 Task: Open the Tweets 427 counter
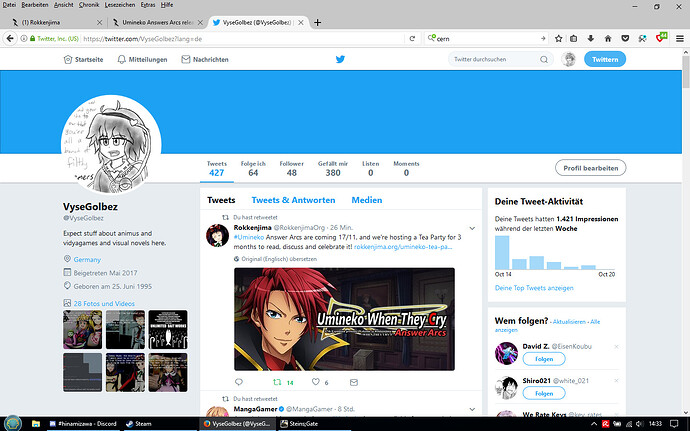pos(217,169)
